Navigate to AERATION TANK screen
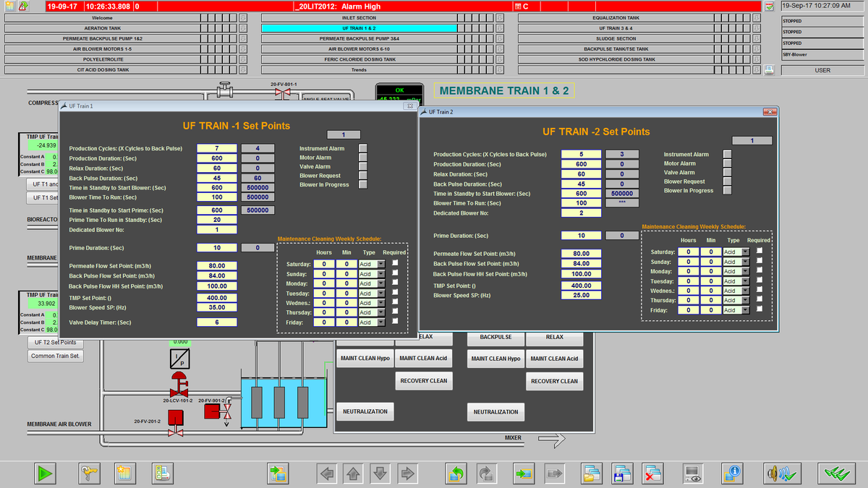Image resolution: width=868 pixels, height=488 pixels. (102, 27)
